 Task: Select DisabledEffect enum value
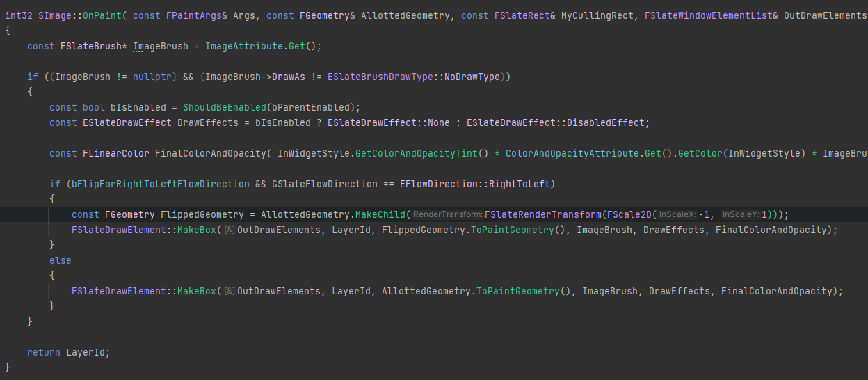606,122
